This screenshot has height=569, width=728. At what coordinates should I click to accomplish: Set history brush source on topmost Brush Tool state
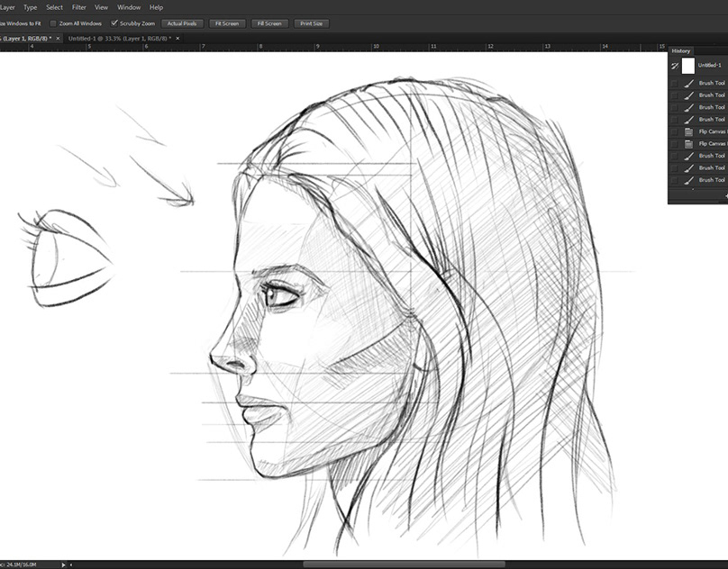click(x=674, y=83)
